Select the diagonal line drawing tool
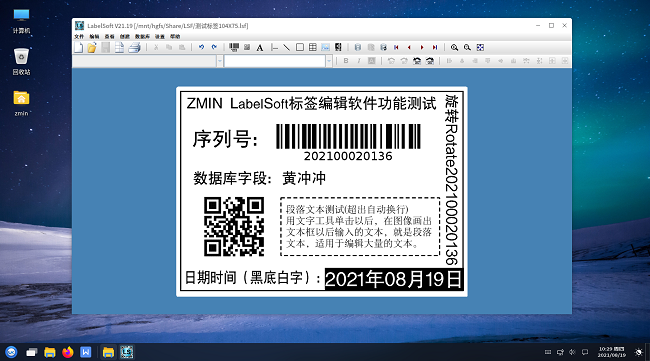Screen dimensions: 650x361 pos(286,47)
